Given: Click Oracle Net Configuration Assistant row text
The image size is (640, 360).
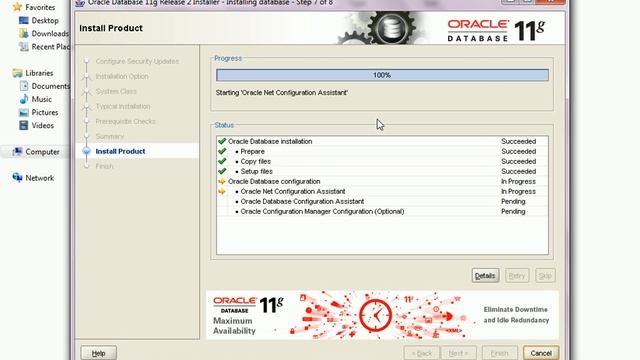Looking at the screenshot, I should pos(293,191).
